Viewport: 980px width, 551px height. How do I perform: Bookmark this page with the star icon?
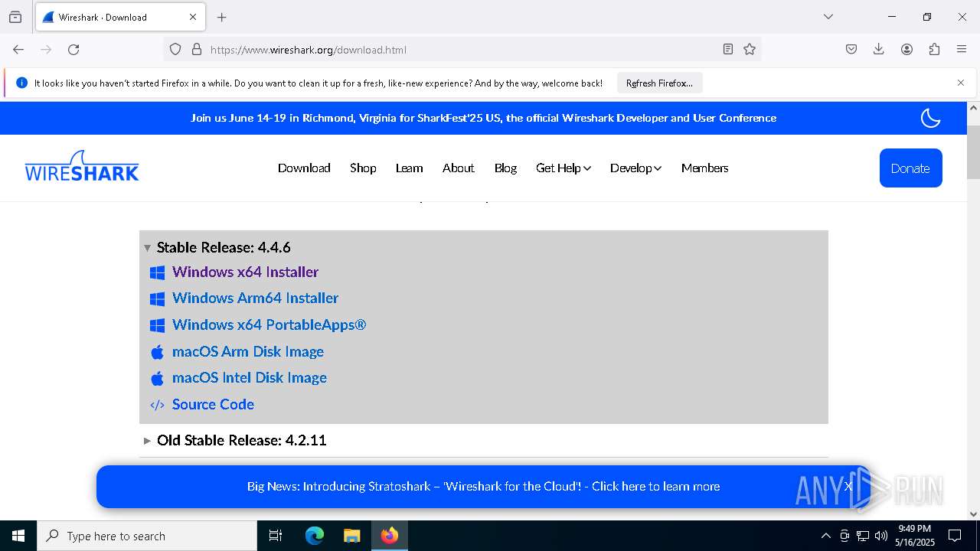pos(750,49)
